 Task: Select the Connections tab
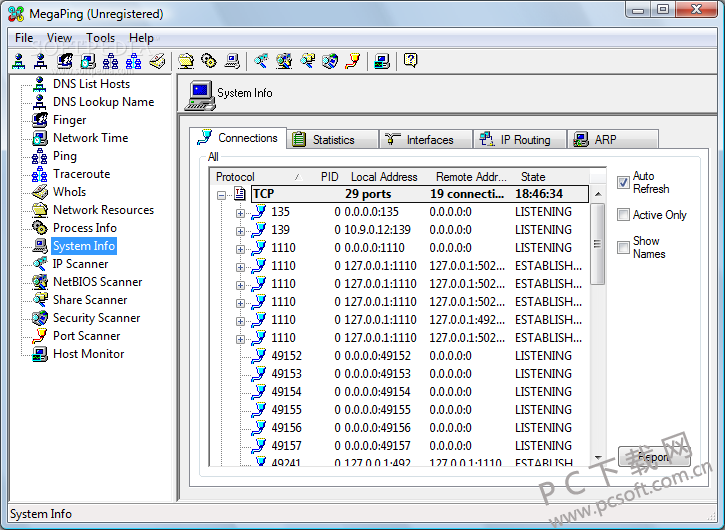point(238,138)
